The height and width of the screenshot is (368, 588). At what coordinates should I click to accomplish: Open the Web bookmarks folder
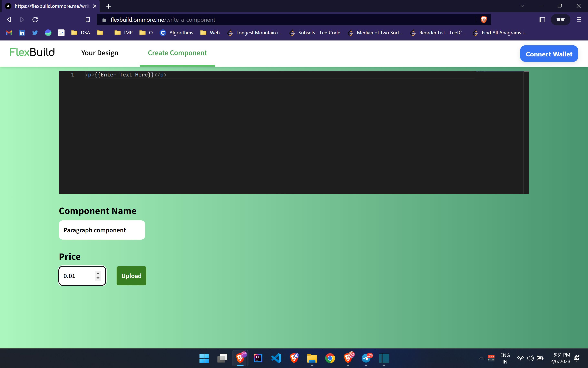coord(210,33)
